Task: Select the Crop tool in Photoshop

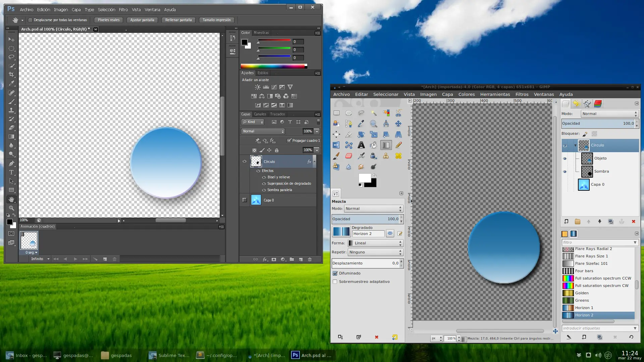Action: click(x=11, y=74)
